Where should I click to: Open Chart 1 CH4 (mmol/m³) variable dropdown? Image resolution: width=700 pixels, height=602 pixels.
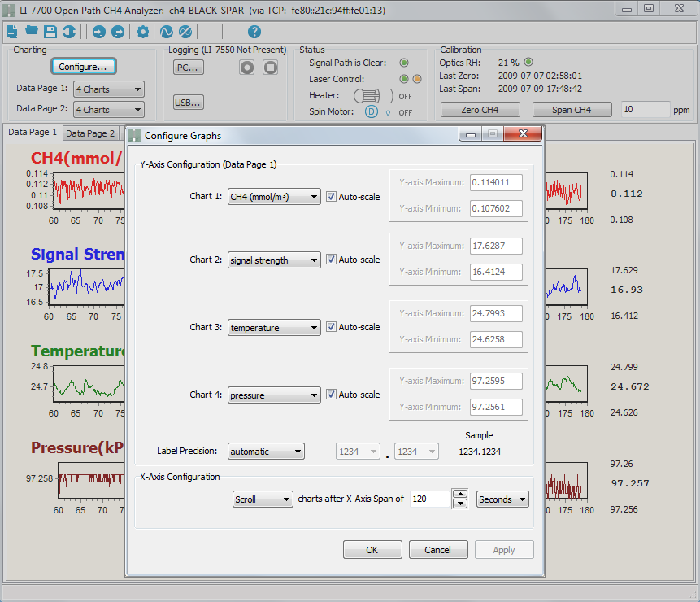tap(274, 197)
